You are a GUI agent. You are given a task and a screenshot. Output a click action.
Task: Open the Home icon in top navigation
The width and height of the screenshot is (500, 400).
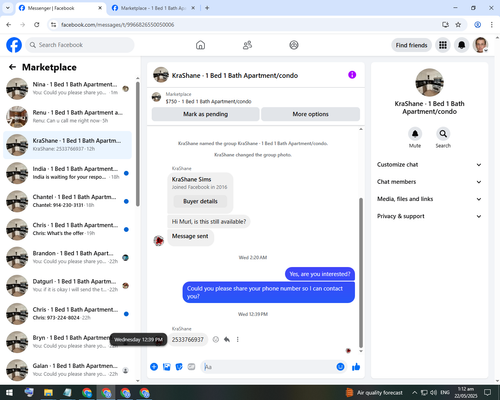pos(200,45)
